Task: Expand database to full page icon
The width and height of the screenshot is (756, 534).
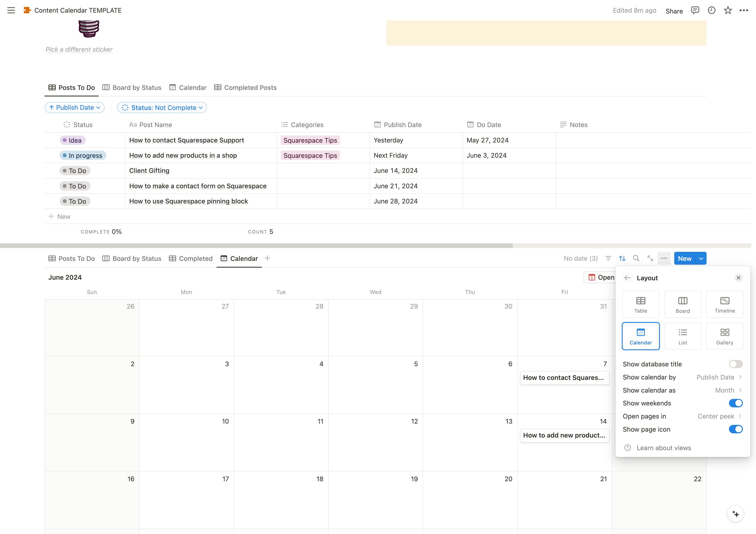Action: click(x=650, y=258)
